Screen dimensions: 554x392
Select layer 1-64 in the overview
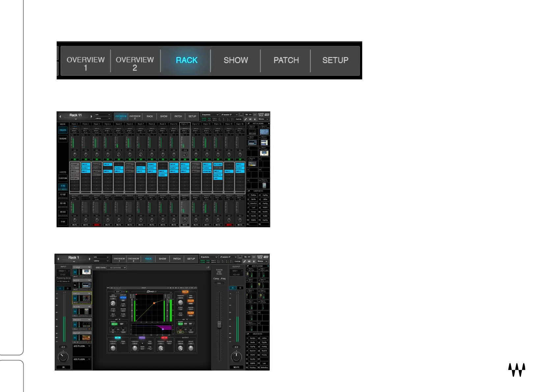(x=63, y=222)
